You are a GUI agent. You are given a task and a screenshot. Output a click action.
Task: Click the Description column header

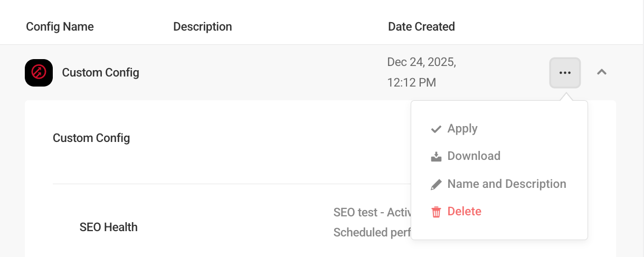point(202,26)
